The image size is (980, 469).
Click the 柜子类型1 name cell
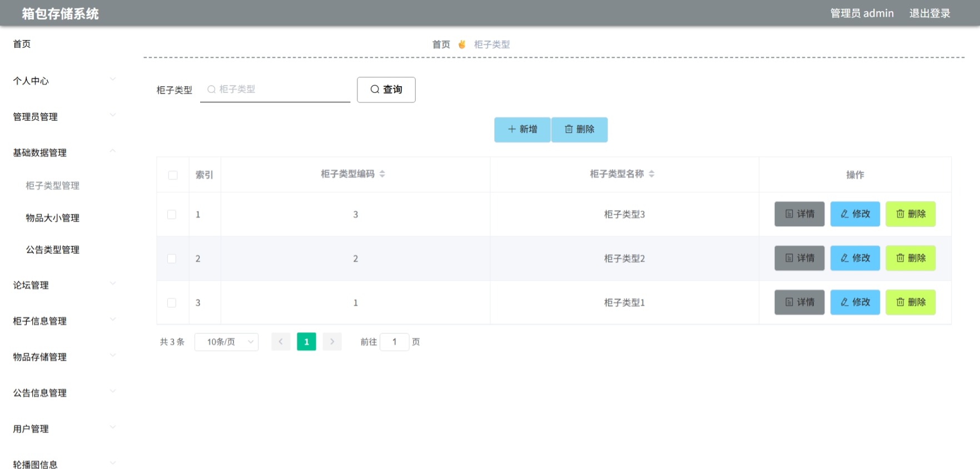pos(624,303)
